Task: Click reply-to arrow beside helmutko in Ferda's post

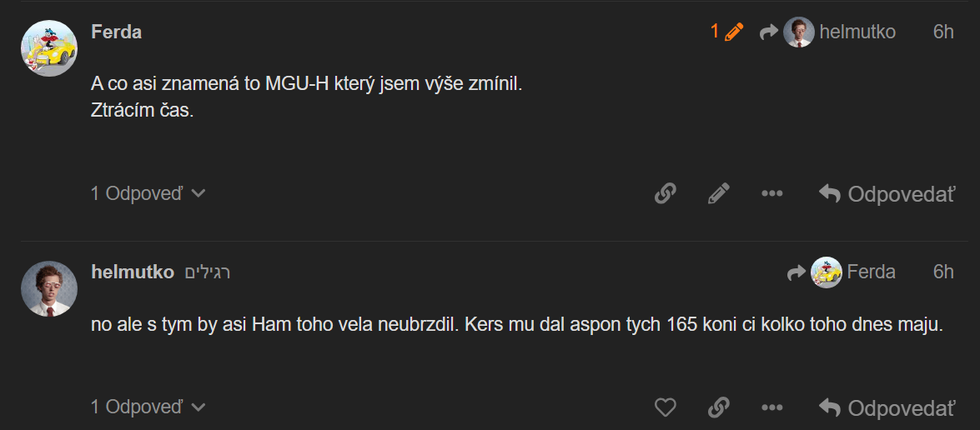Action: click(x=768, y=32)
